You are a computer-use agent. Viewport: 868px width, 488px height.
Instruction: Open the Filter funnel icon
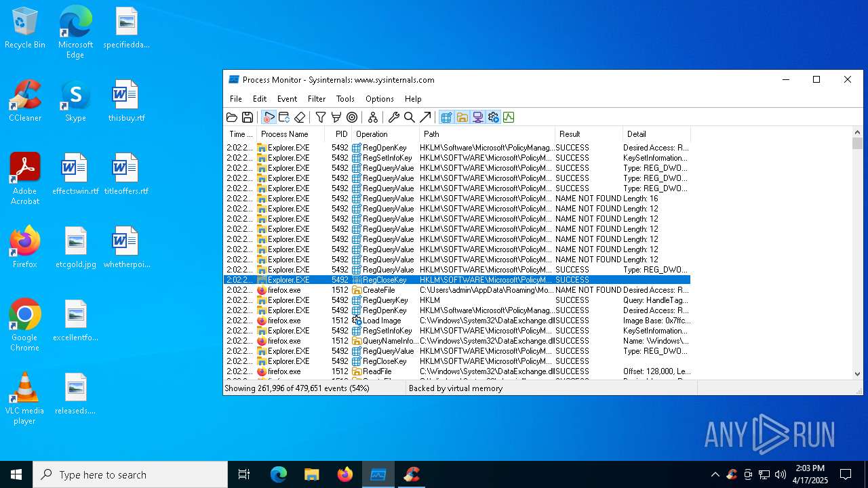[x=321, y=117]
